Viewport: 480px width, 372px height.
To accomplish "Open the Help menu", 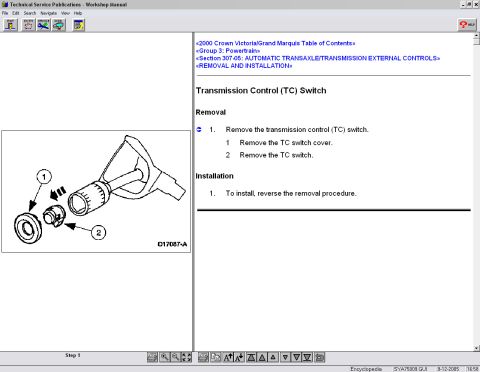I will (x=78, y=13).
